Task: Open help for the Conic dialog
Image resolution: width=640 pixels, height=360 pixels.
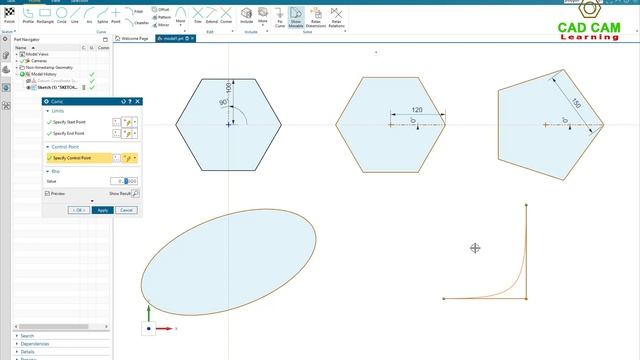Action: point(130,101)
